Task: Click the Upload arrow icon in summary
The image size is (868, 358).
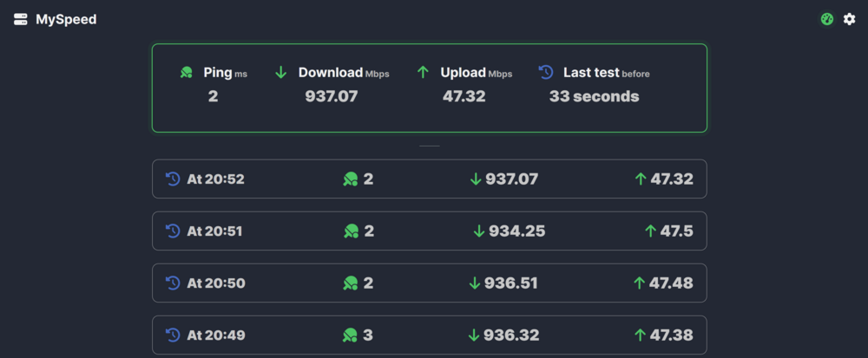Action: click(423, 72)
